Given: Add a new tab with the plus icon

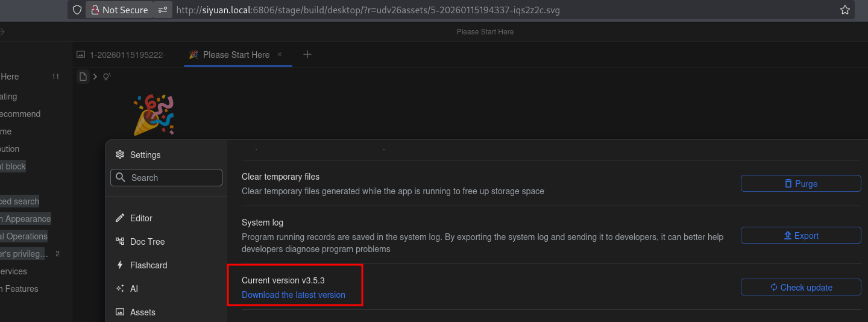Looking at the screenshot, I should point(307,55).
